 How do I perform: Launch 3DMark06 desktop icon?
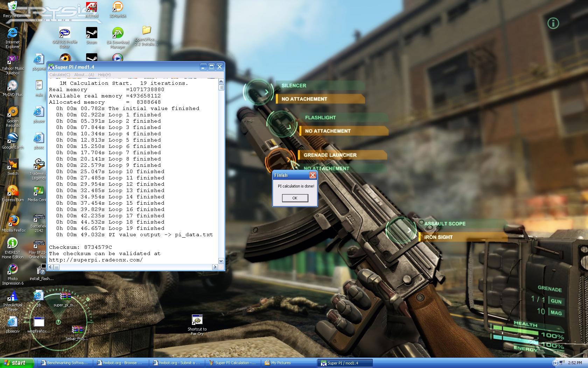pos(118,9)
